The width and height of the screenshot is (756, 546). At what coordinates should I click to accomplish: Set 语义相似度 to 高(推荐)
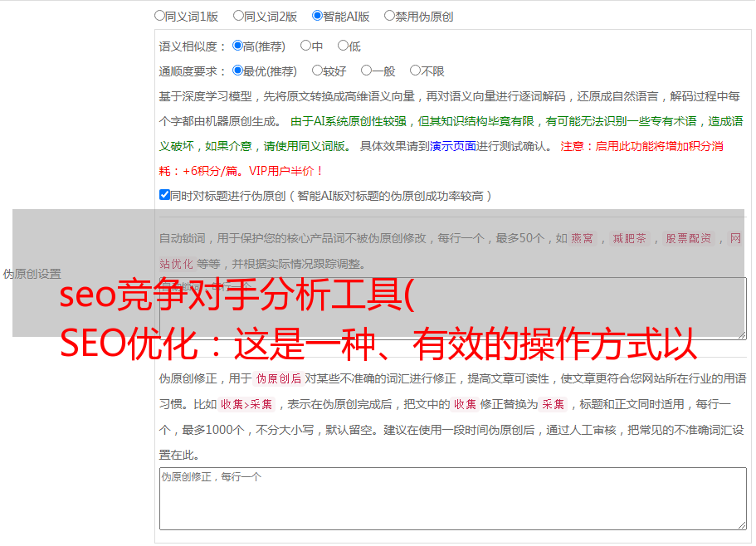(x=237, y=46)
